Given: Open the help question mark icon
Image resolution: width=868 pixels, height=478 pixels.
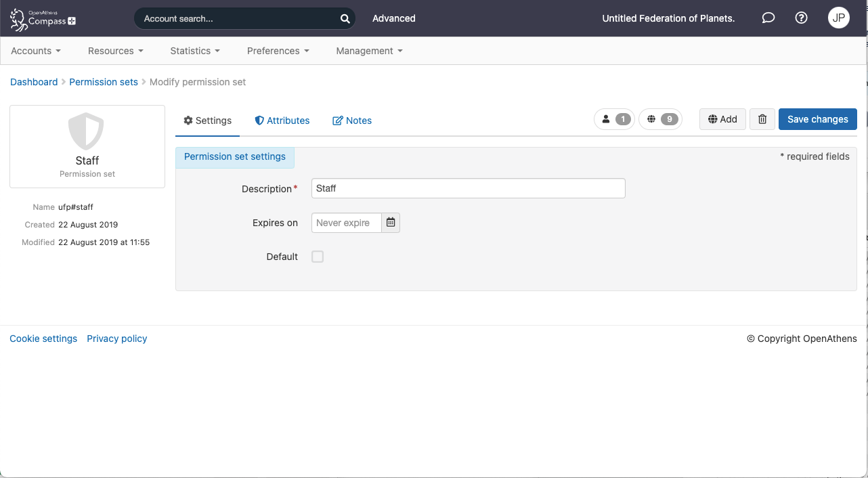Looking at the screenshot, I should tap(801, 18).
